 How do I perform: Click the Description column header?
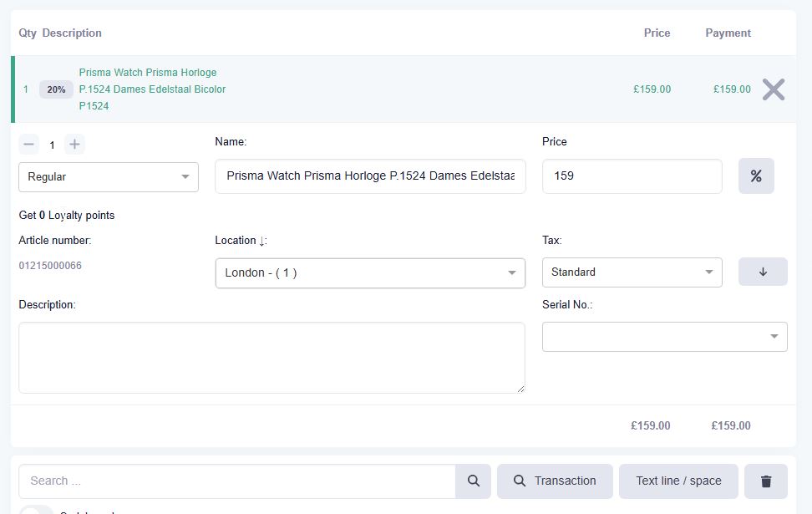pyautogui.click(x=72, y=33)
